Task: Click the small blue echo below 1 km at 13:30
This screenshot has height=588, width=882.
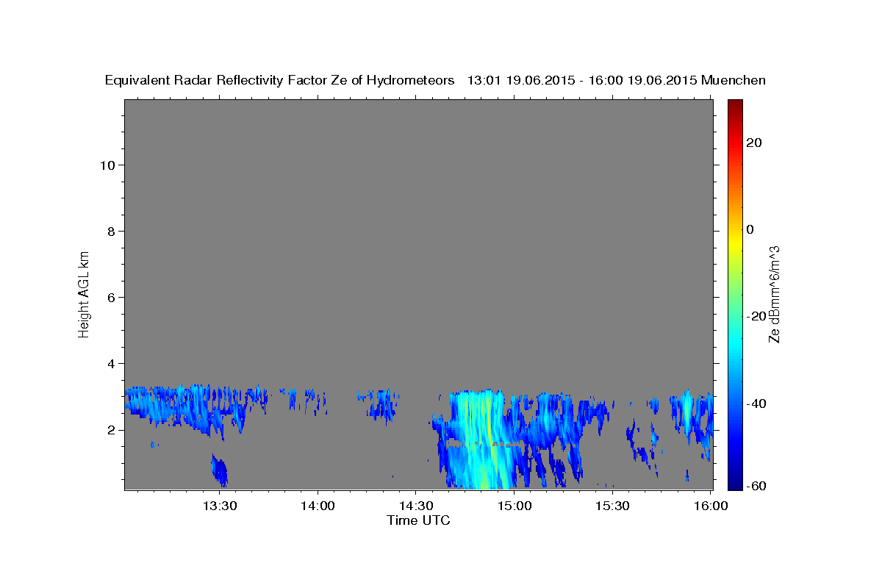Action: pos(219,470)
